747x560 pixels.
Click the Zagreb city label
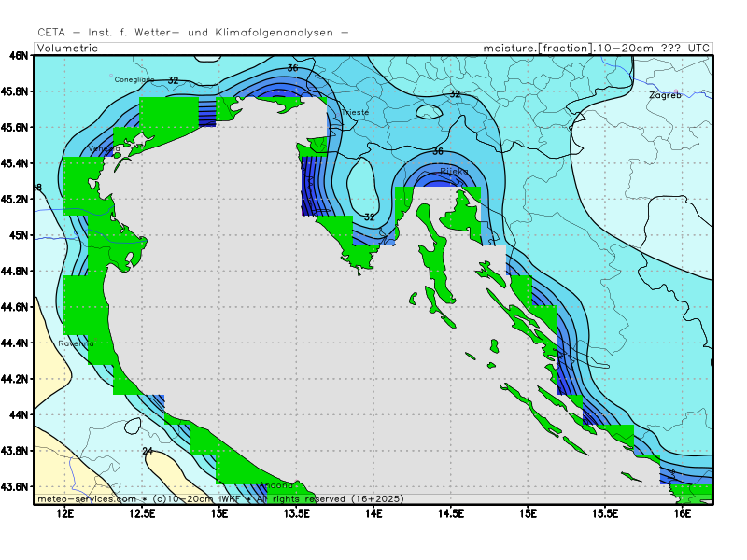(664, 95)
